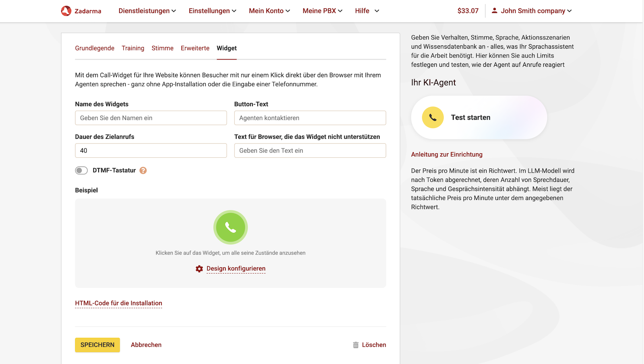Click the Name des Widgets input field
This screenshot has width=644, height=364.
click(x=151, y=118)
